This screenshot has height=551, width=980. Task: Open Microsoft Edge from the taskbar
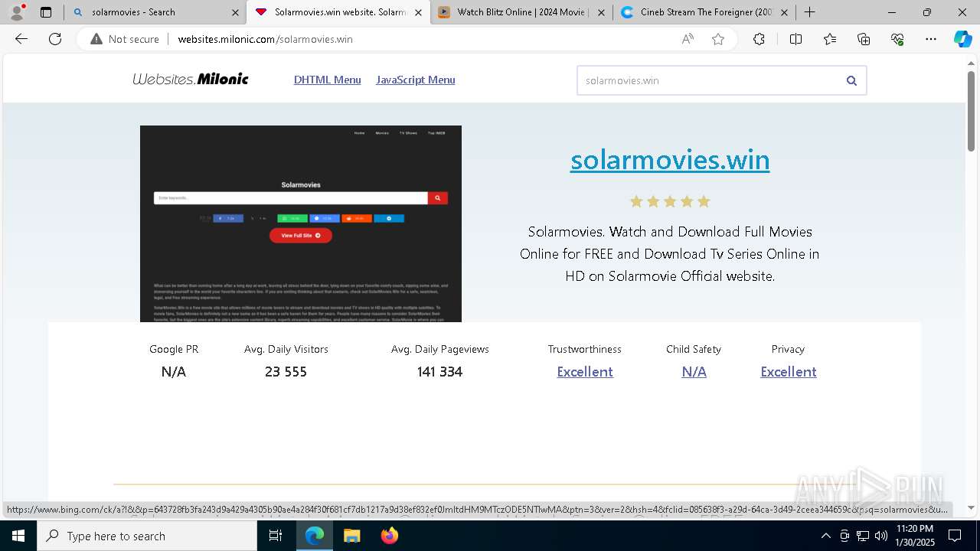(x=315, y=536)
